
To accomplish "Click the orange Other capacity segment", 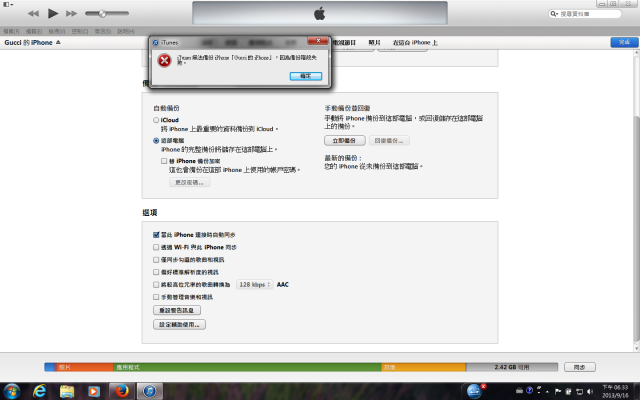I will [x=424, y=367].
